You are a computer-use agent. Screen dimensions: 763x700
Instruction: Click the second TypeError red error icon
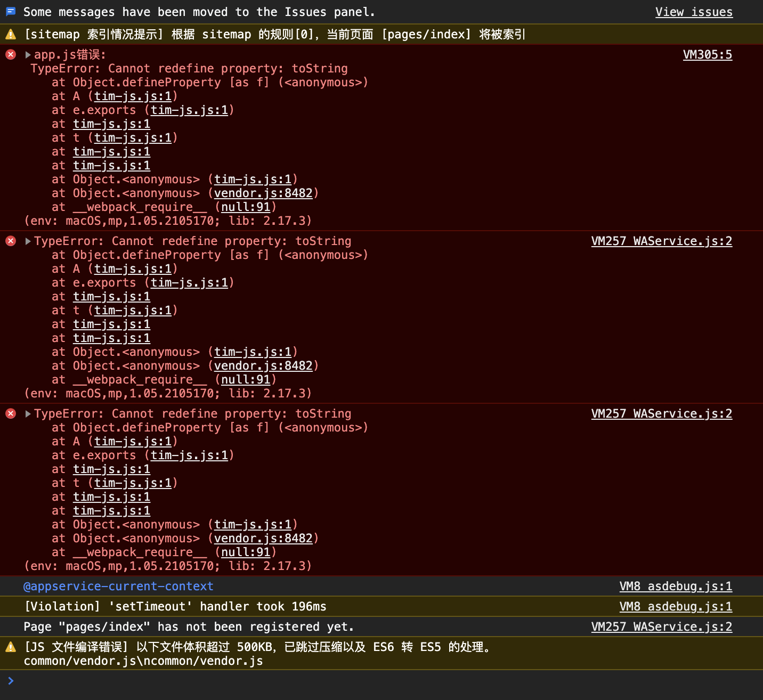[11, 241]
